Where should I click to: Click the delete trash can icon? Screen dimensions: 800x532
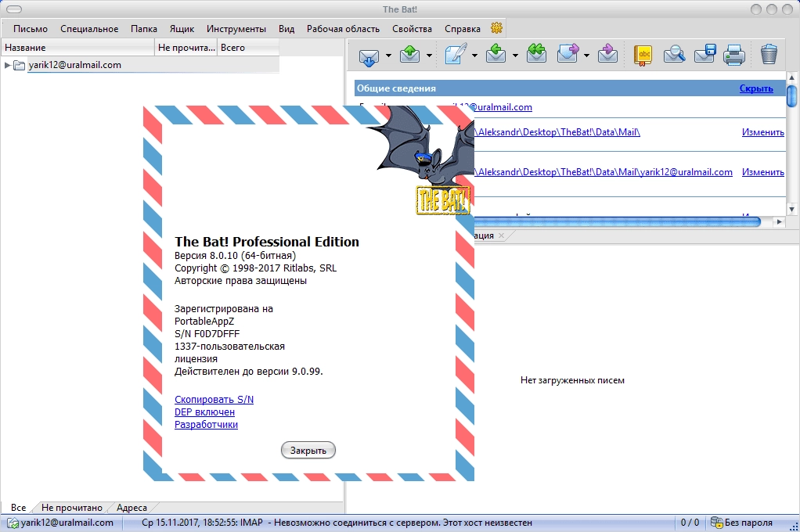769,55
